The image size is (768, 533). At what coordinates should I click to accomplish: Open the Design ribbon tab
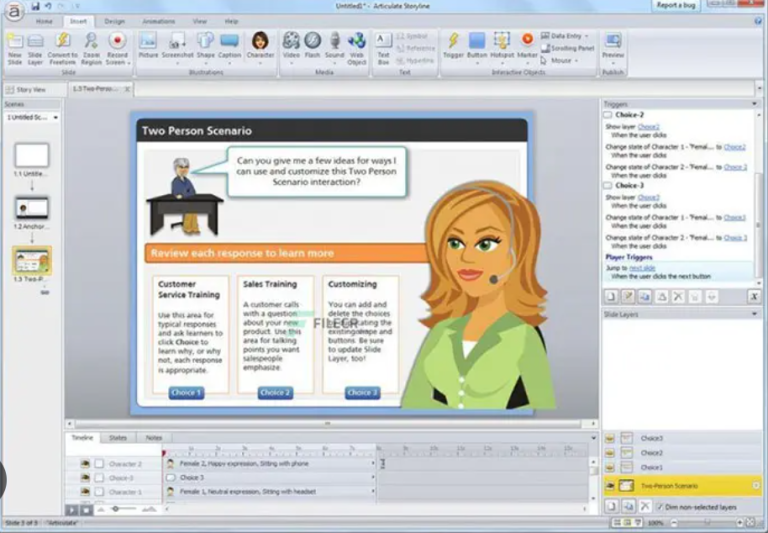(115, 22)
